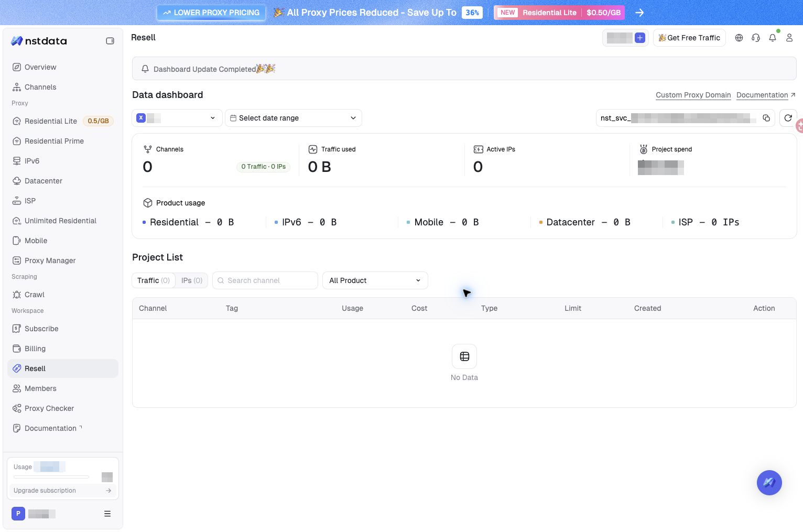This screenshot has height=532, width=803.
Task: Open Proxy Manager in the sidebar
Action: (63, 260)
